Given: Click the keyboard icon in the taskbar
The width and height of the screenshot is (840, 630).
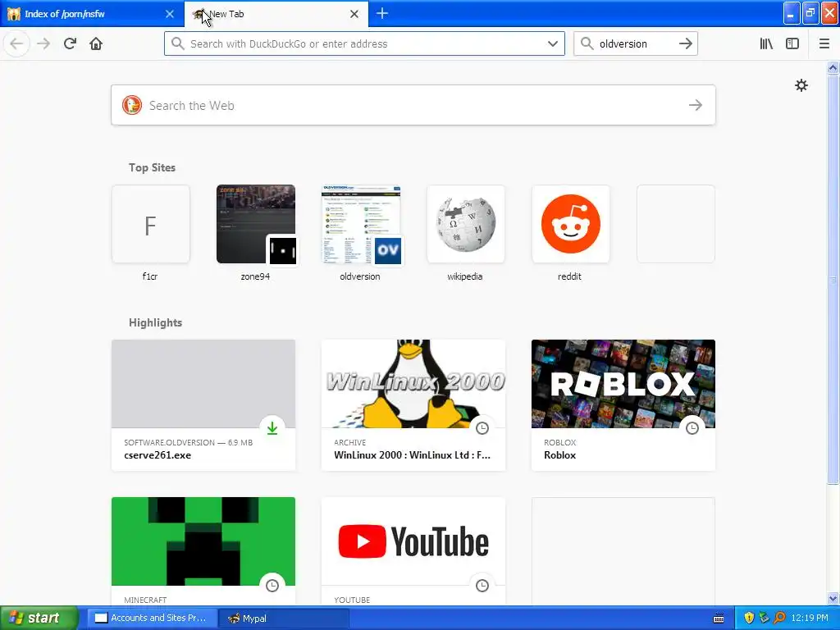Looking at the screenshot, I should [719, 619].
